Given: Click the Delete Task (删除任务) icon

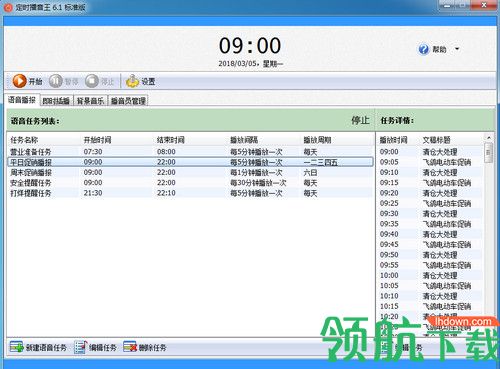Looking at the screenshot, I should point(130,347).
